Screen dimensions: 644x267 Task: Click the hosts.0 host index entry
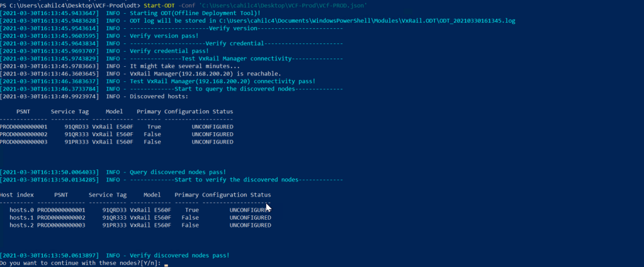pyautogui.click(x=21, y=210)
